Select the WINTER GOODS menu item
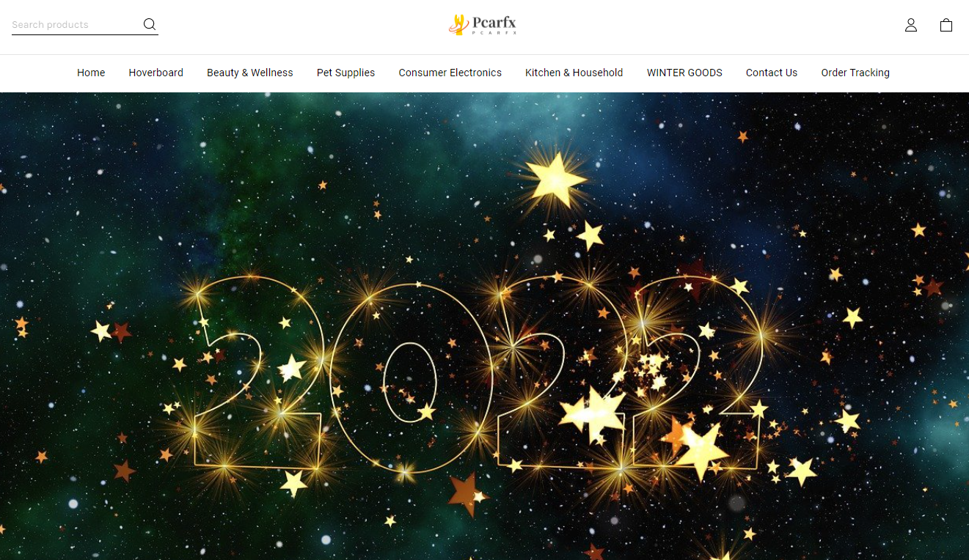This screenshot has height=560, width=969. 684,73
